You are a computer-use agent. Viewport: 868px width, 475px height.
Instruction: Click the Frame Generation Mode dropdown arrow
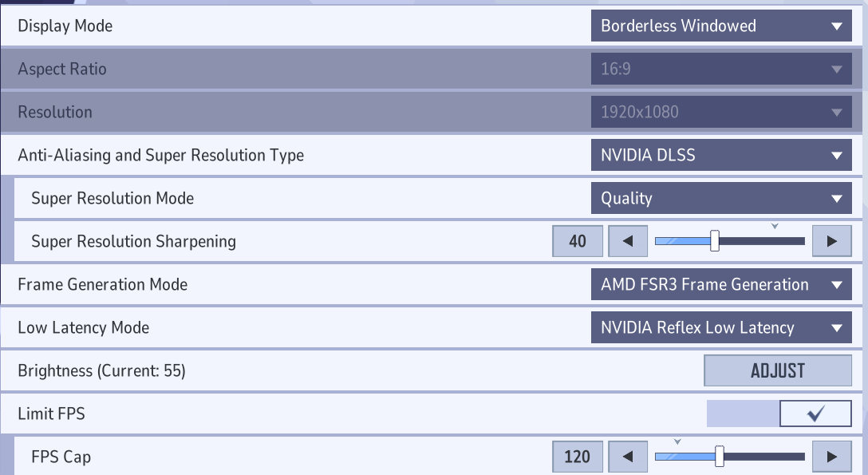click(836, 284)
